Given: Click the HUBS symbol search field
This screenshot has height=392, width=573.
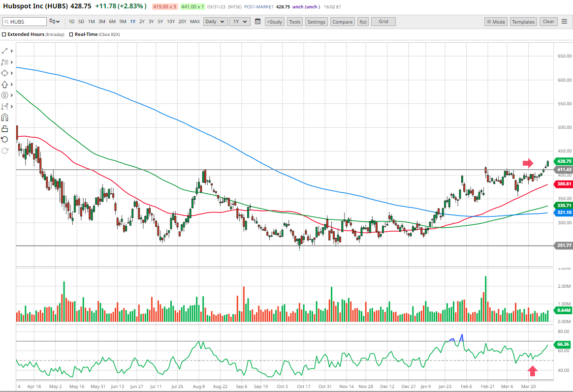Looking at the screenshot, I should pos(25,22).
